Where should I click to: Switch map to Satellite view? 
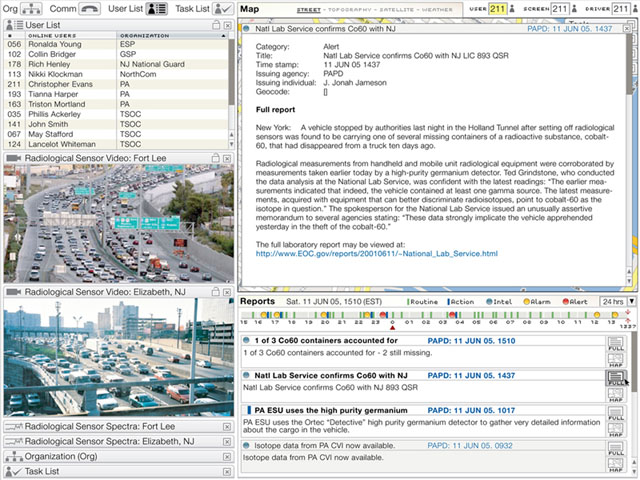click(398, 9)
